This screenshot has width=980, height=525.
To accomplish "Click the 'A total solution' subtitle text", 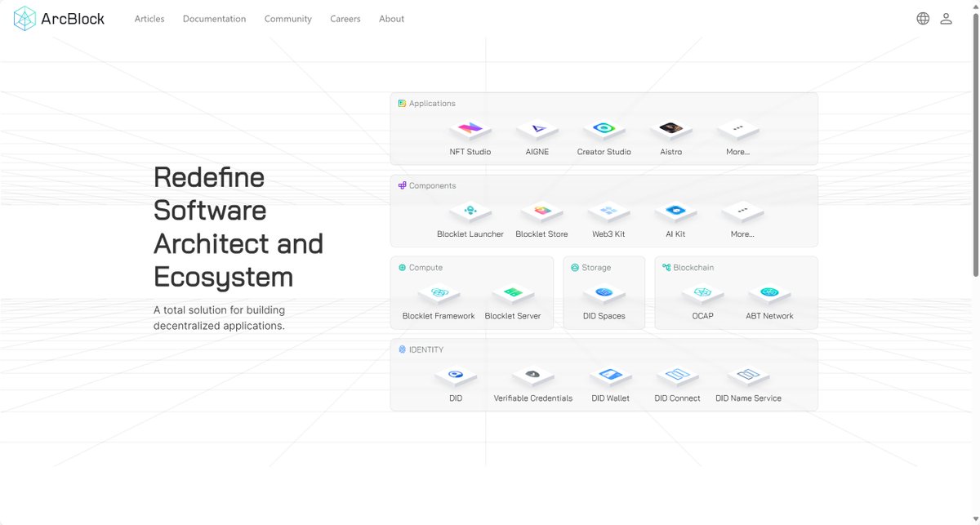I will coord(219,318).
